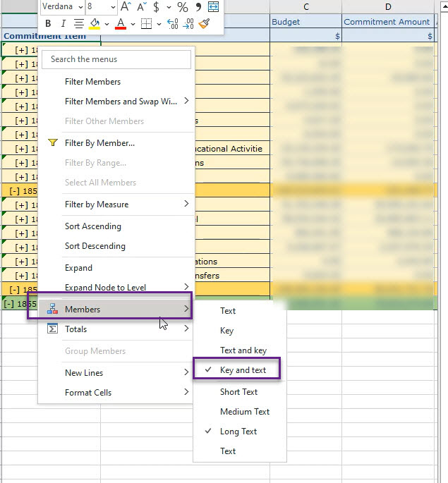Viewport: 448px width, 483px height.
Task: Click the increase font size icon
Action: (126, 6)
